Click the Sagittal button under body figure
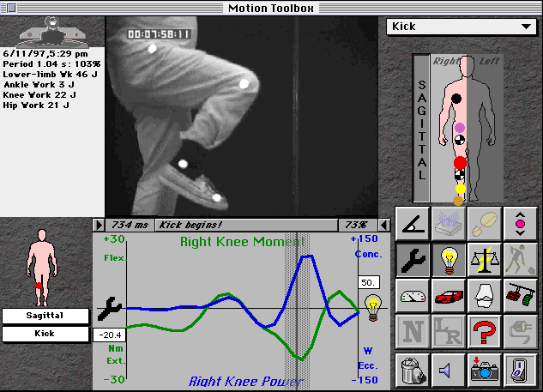 coord(44,316)
